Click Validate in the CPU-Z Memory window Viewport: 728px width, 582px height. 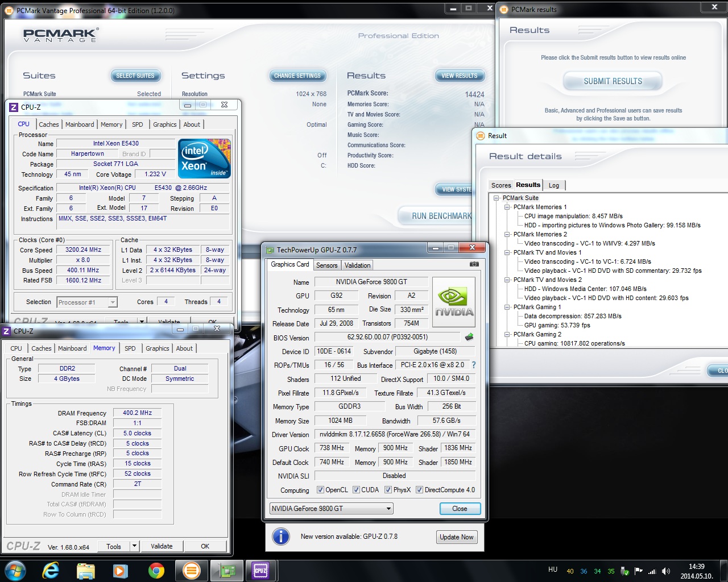tap(162, 546)
